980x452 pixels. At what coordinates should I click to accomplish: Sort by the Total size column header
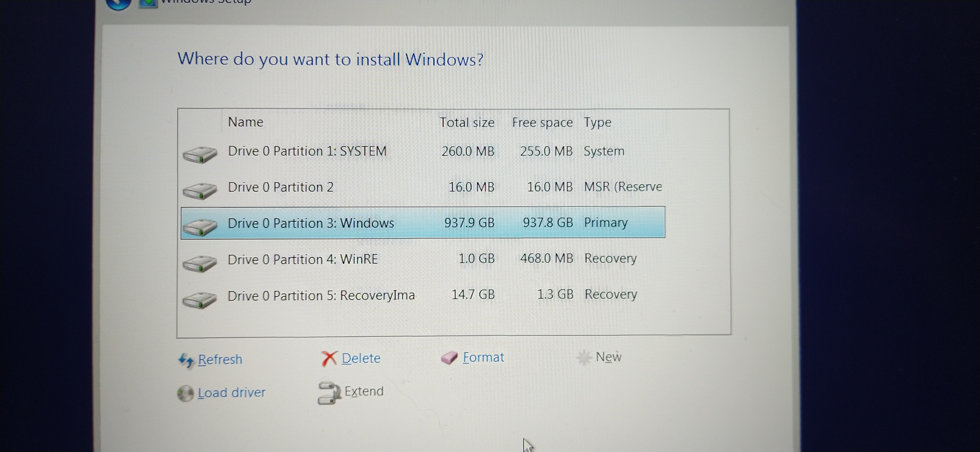coord(466,122)
